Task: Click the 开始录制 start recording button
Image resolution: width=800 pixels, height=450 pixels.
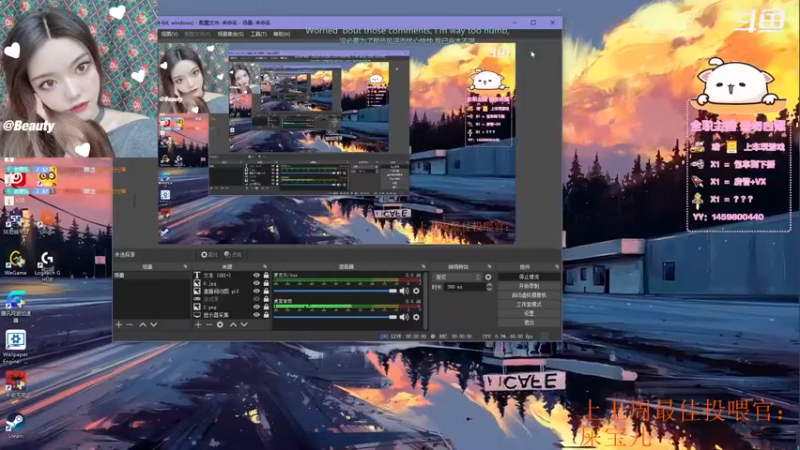Action: [529, 286]
